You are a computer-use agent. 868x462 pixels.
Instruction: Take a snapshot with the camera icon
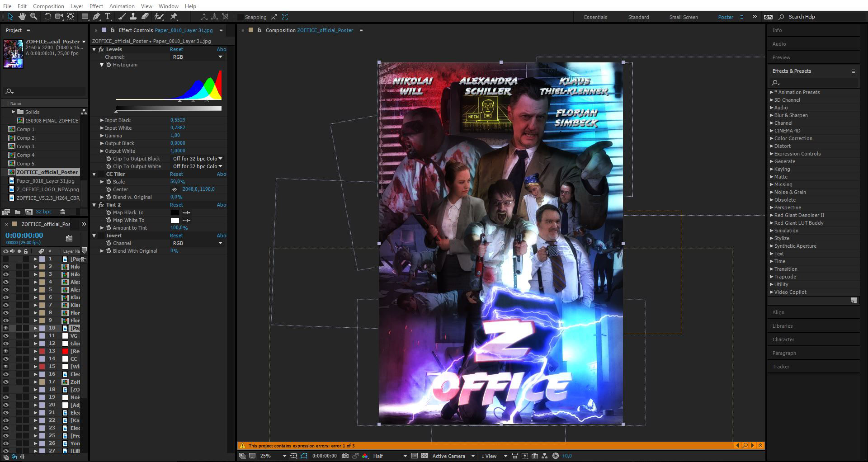[x=345, y=456]
